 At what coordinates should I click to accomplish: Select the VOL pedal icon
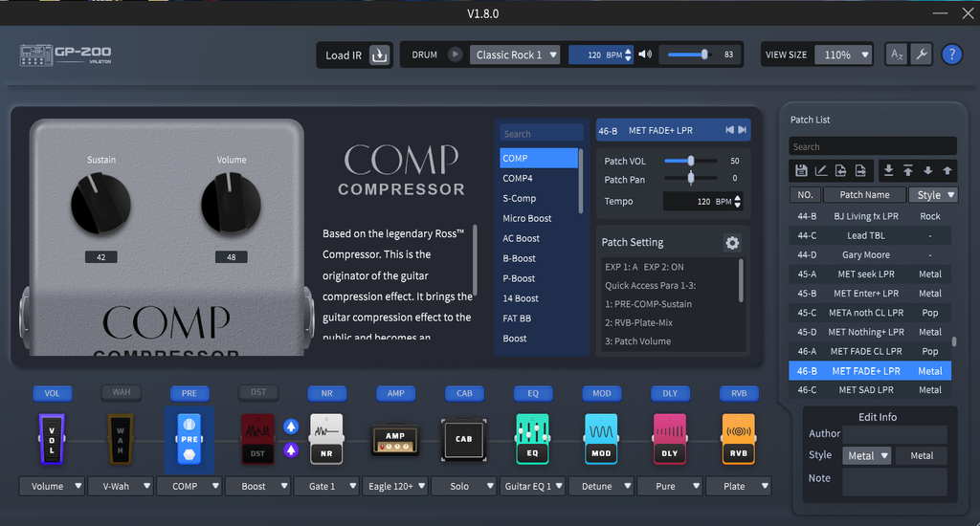[52, 439]
